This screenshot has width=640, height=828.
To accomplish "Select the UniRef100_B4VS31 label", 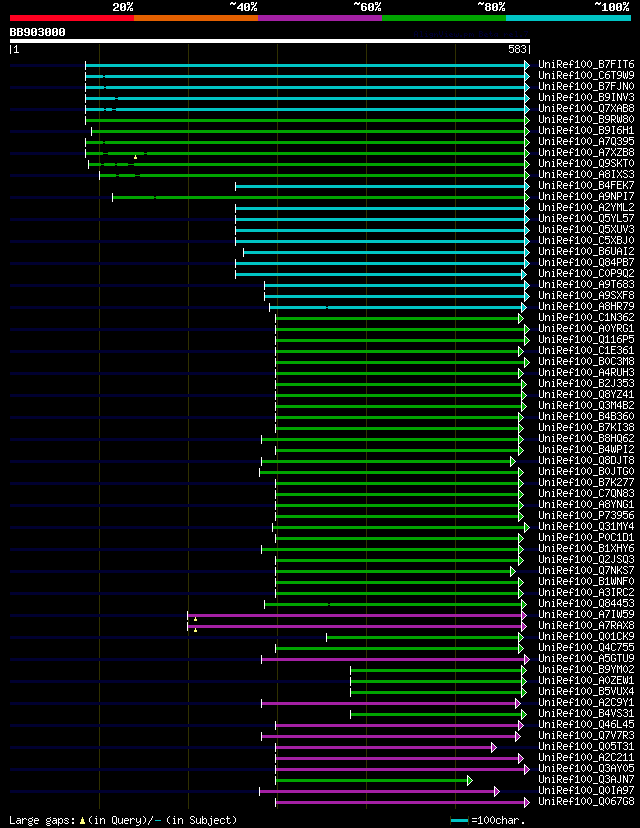I will pyautogui.click(x=586, y=713).
